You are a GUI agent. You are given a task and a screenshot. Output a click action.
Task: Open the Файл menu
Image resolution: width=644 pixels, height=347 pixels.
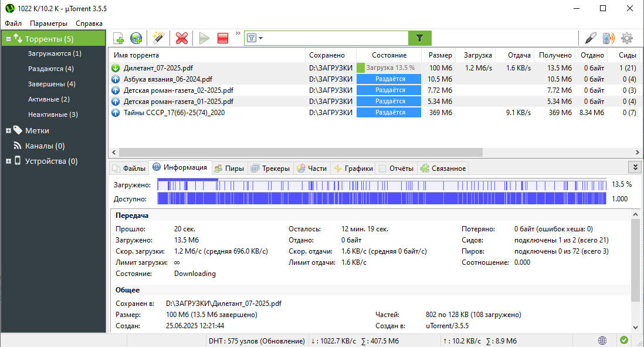point(13,23)
